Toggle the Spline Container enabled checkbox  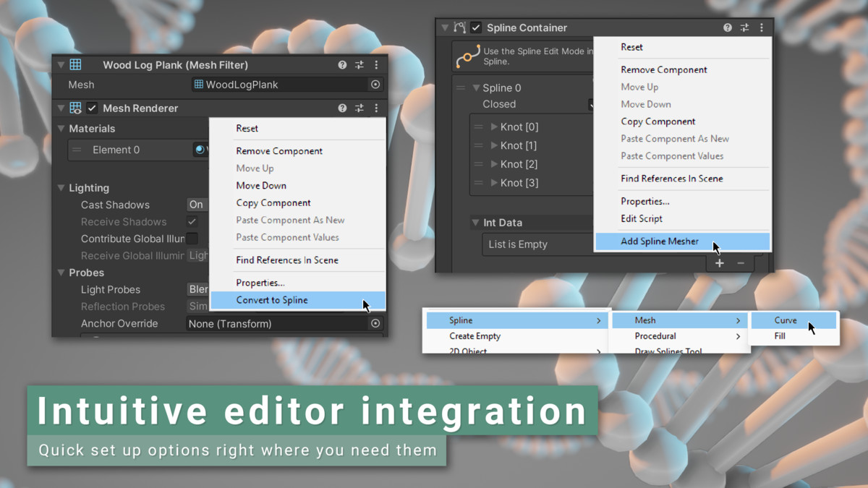[476, 28]
